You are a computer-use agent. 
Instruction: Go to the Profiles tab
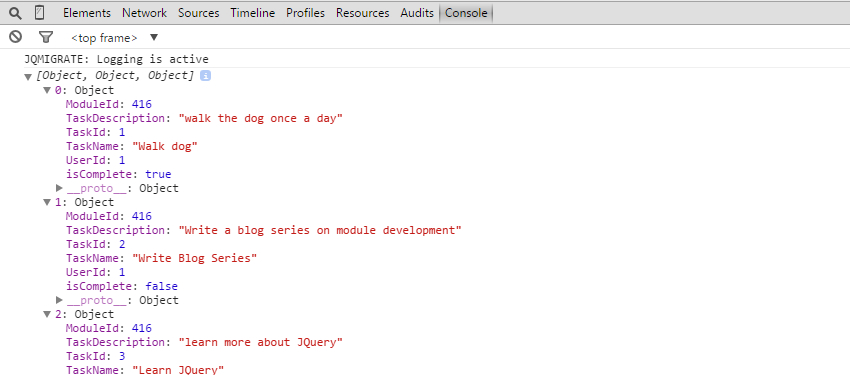305,13
